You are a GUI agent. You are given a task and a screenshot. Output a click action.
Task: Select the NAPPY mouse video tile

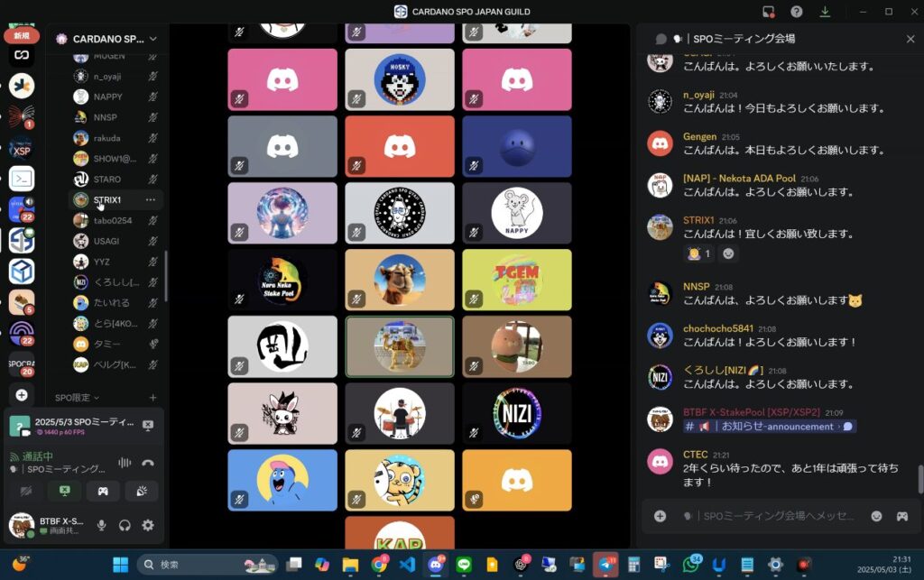point(517,213)
